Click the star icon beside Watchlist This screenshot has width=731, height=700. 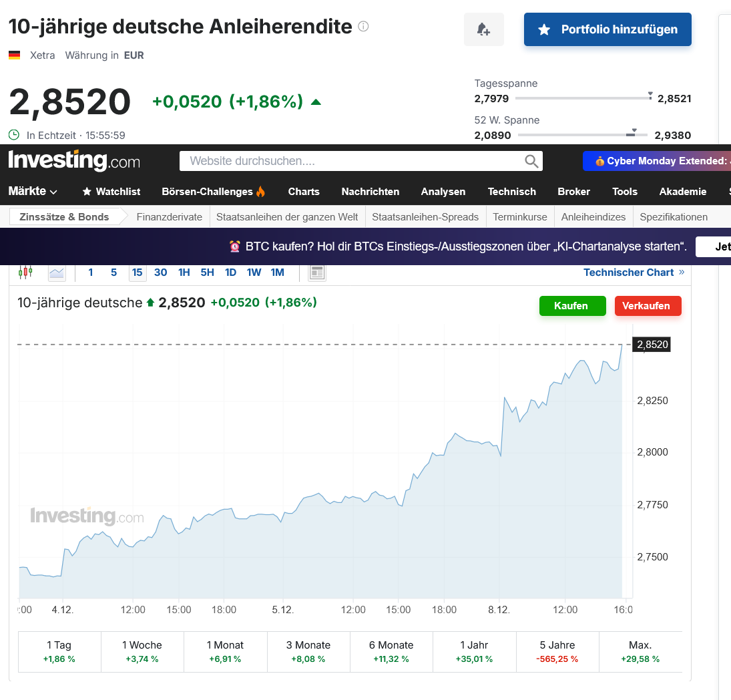pos(87,192)
